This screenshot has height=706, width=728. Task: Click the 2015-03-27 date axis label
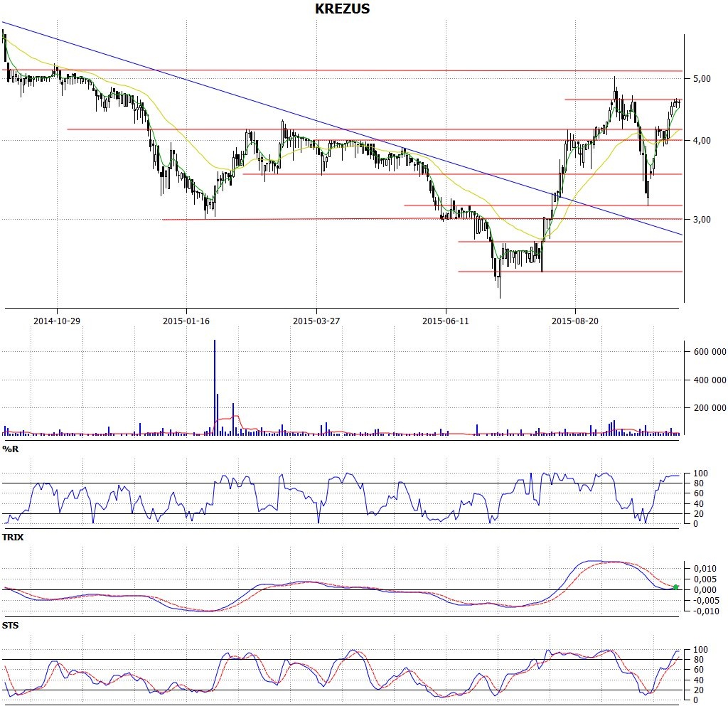click(x=316, y=321)
